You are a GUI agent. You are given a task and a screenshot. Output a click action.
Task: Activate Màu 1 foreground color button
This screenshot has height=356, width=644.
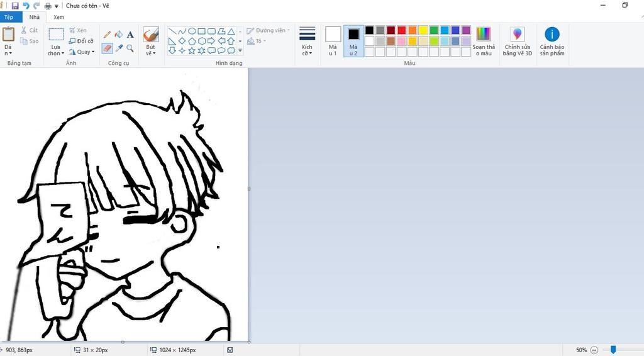coord(333,41)
